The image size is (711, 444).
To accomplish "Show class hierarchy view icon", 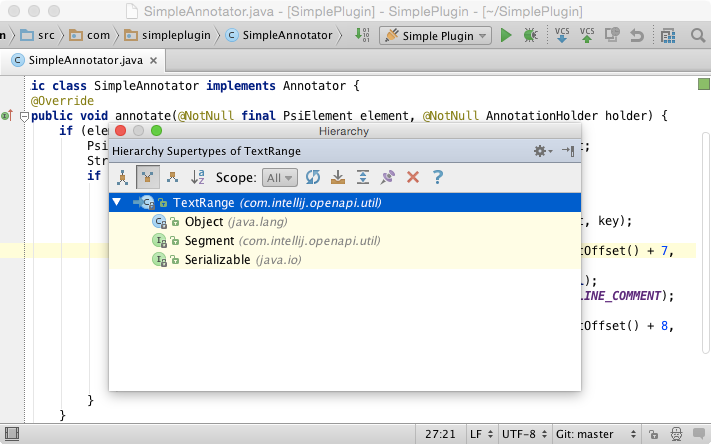I will [122, 177].
